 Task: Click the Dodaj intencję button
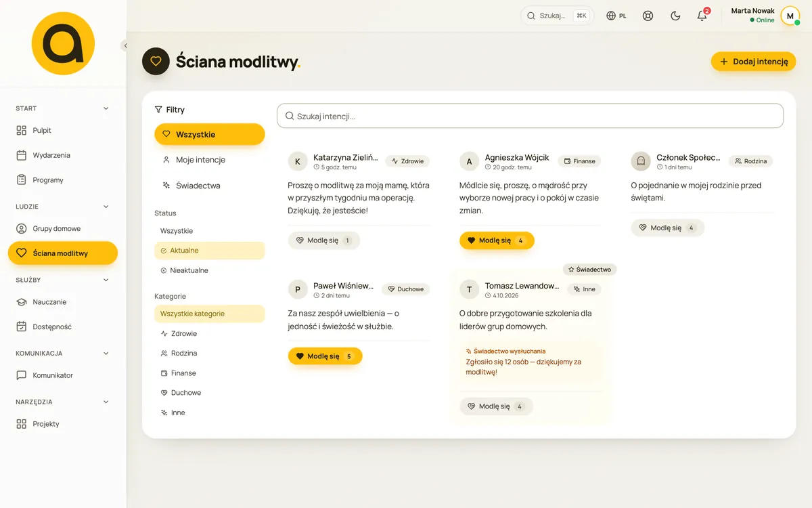point(753,62)
